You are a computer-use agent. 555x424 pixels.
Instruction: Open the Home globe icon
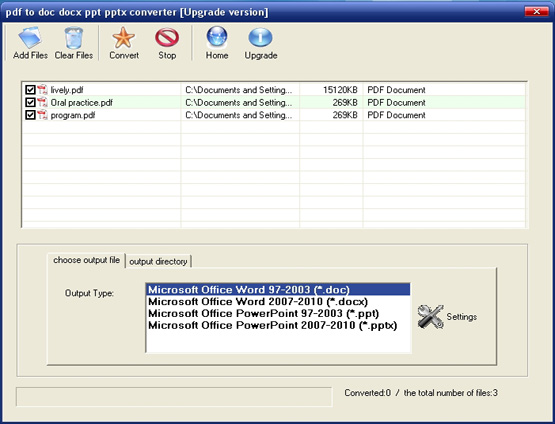click(x=217, y=37)
